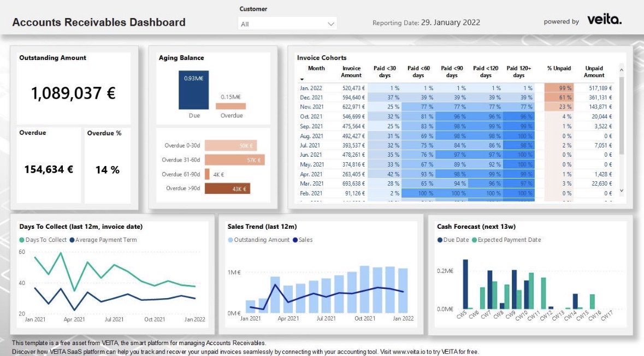
Task: Sort by the Paid 120+ days column header
Action: click(519, 72)
